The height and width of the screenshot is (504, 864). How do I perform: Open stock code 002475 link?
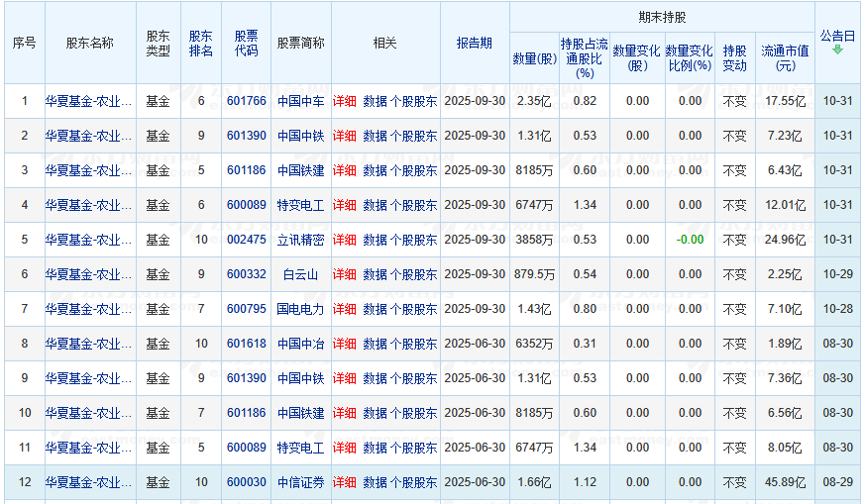coord(247,240)
